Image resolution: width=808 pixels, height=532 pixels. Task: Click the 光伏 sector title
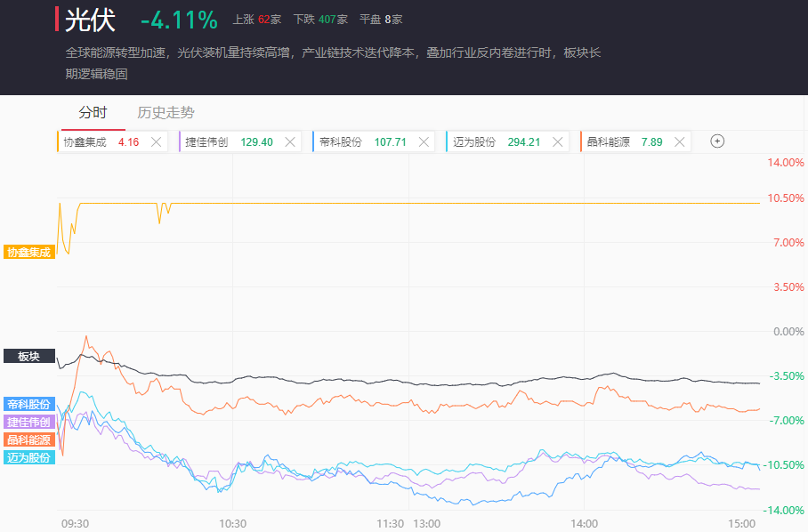coord(90,20)
